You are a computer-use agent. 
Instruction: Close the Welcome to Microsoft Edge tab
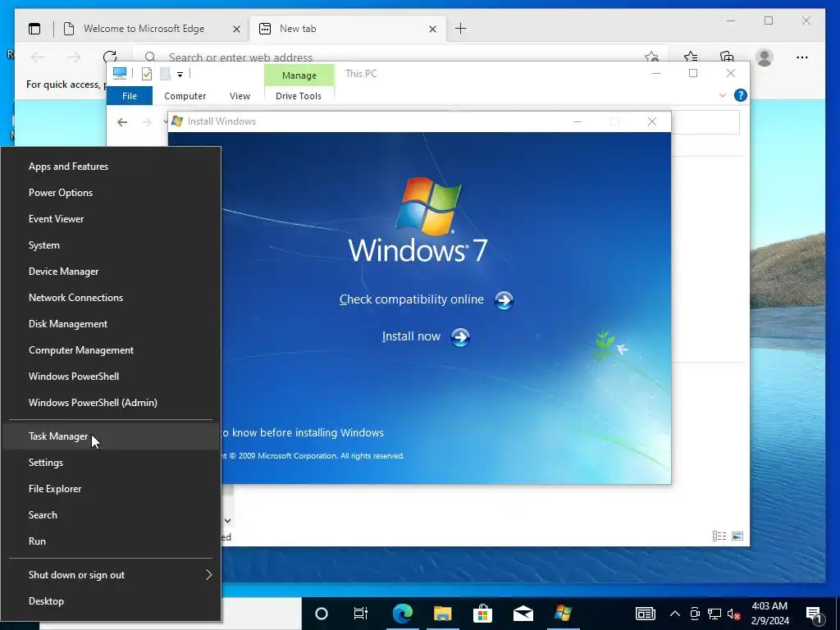pyautogui.click(x=236, y=29)
